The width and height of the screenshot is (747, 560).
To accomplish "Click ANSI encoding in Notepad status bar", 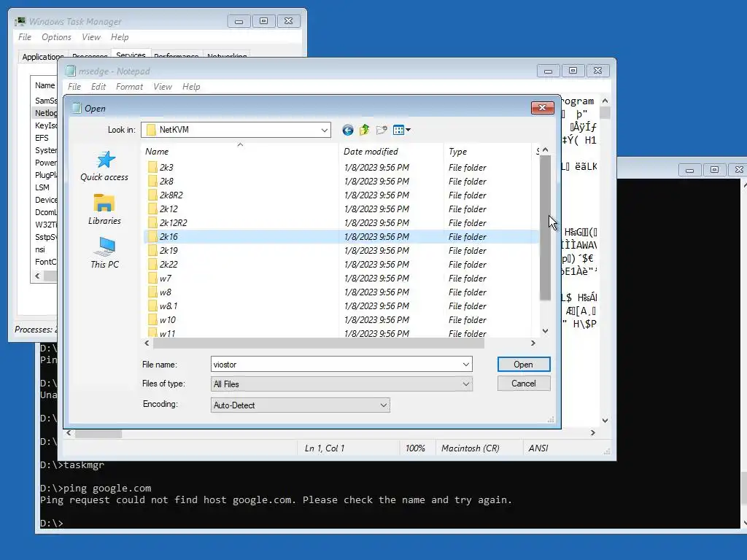I will tap(538, 448).
